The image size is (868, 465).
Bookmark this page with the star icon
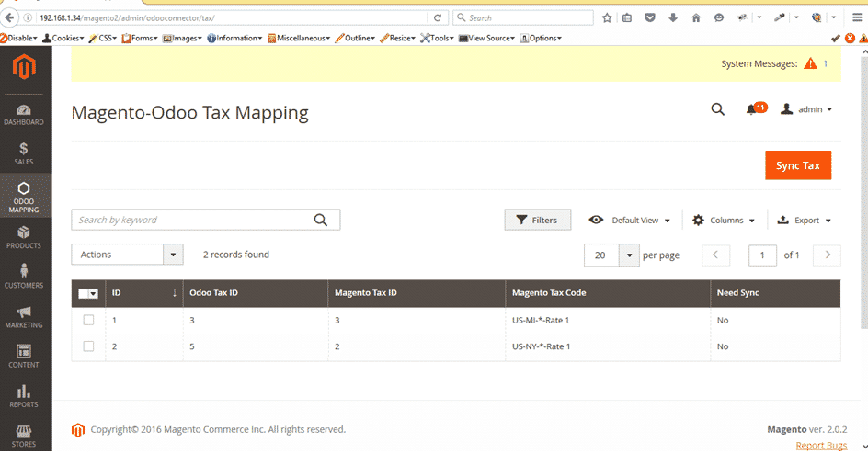click(607, 17)
